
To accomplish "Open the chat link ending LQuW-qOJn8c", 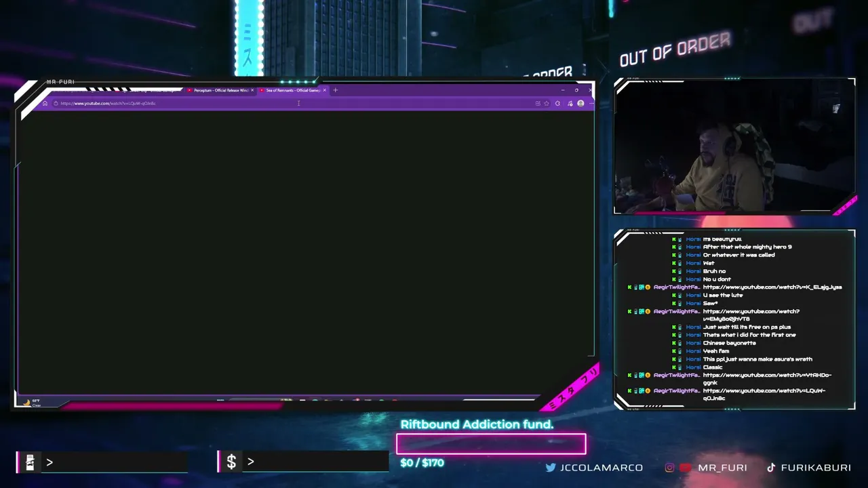I will coord(764,394).
